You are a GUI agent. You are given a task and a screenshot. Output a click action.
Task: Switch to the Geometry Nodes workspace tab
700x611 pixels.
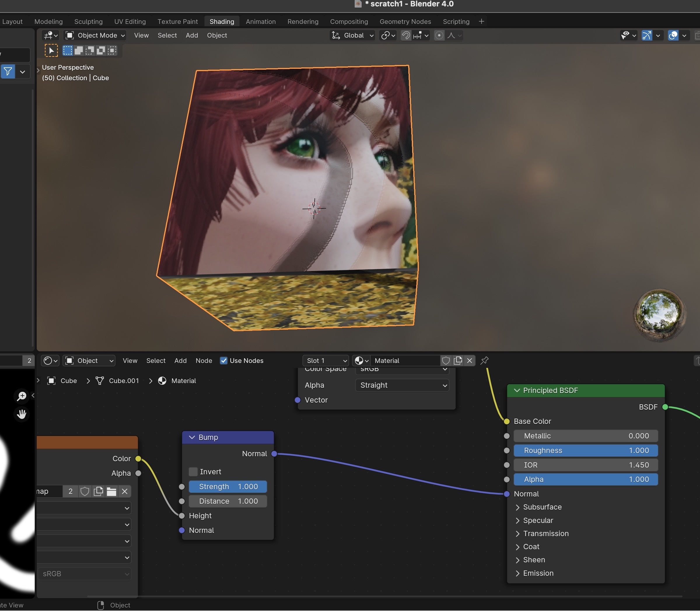click(405, 22)
